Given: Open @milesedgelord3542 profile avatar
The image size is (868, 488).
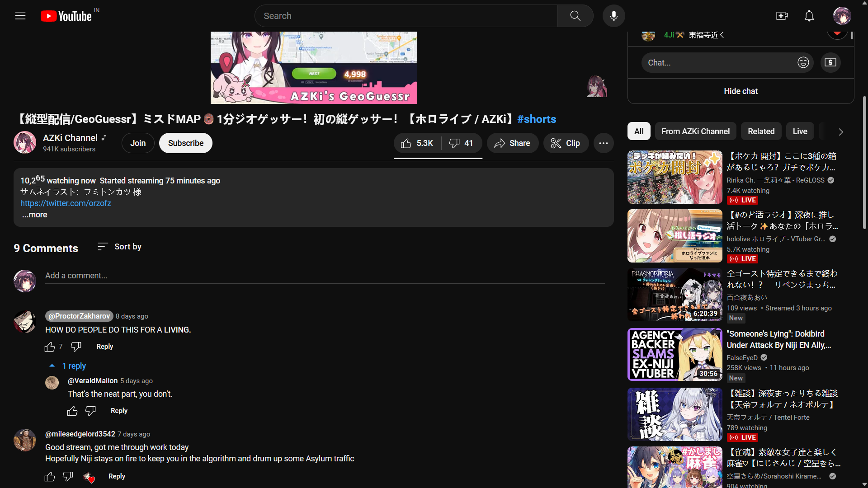Looking at the screenshot, I should pyautogui.click(x=25, y=440).
